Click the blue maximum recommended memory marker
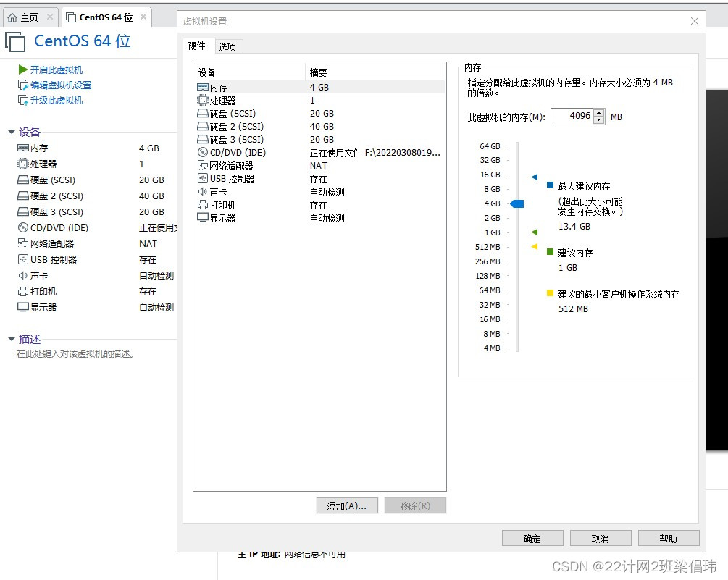This screenshot has height=580, width=728. coord(535,177)
